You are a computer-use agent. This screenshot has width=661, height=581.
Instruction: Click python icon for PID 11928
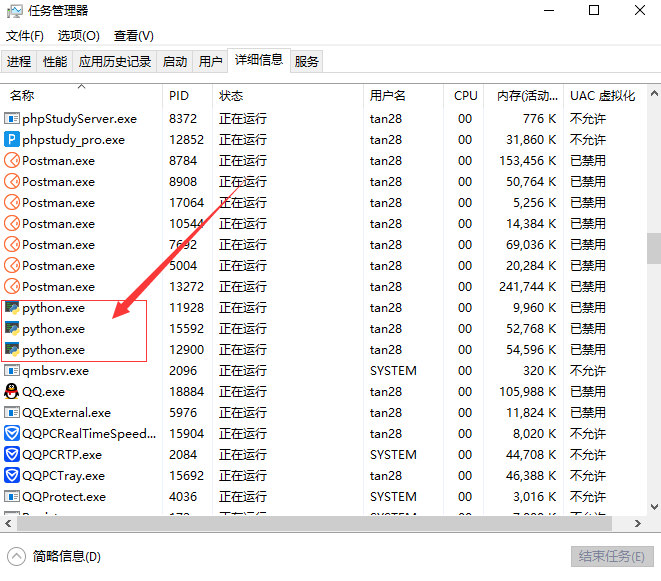pos(12,308)
